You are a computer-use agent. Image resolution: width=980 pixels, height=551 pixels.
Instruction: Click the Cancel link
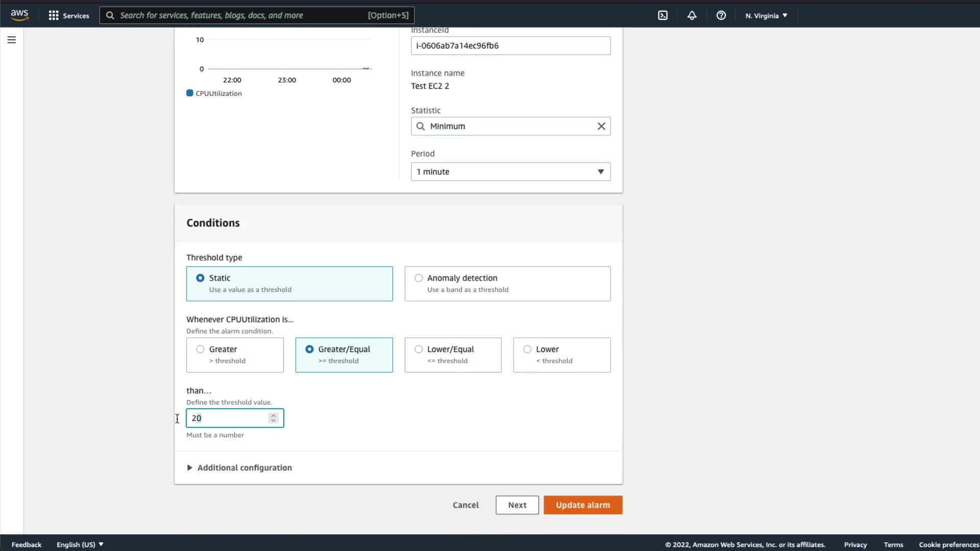point(465,505)
